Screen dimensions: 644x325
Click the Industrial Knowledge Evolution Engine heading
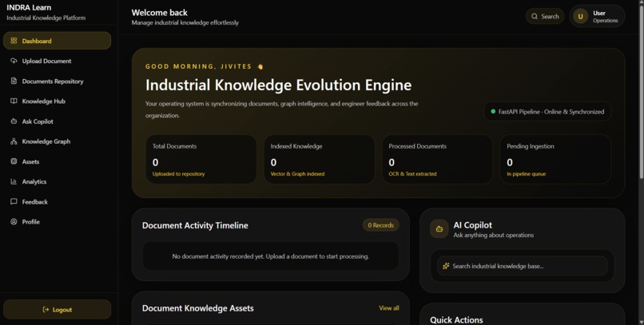point(279,85)
